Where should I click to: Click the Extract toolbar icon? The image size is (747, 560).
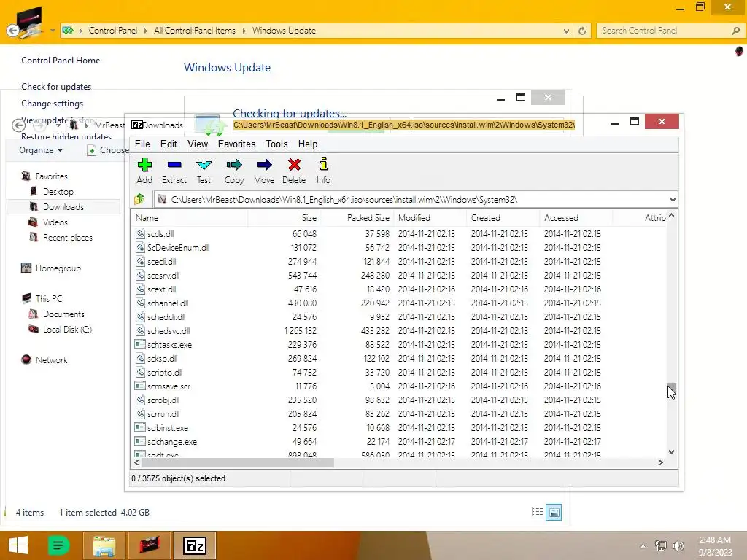tap(174, 165)
